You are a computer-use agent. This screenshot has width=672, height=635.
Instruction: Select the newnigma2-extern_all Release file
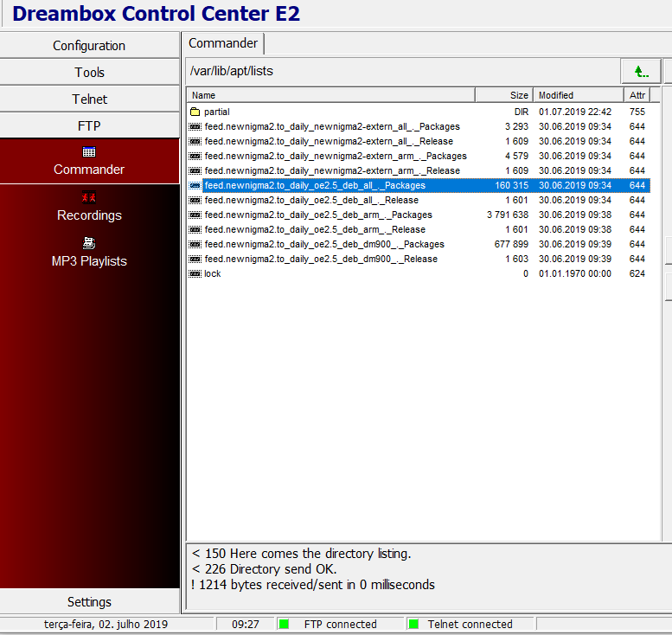(x=329, y=141)
